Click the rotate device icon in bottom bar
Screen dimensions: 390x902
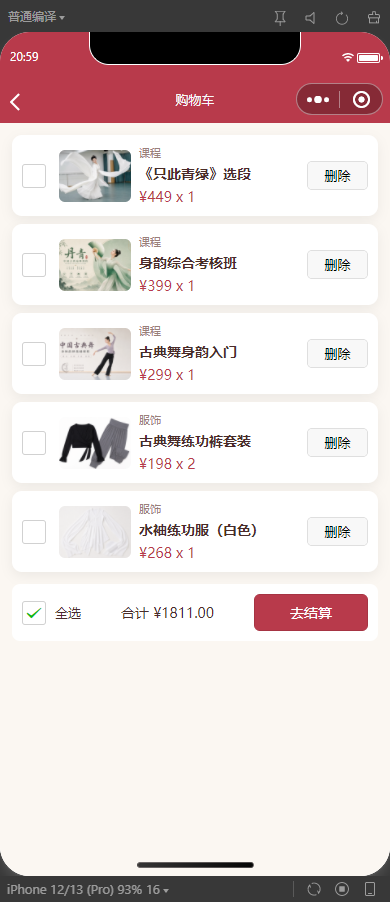[313, 889]
